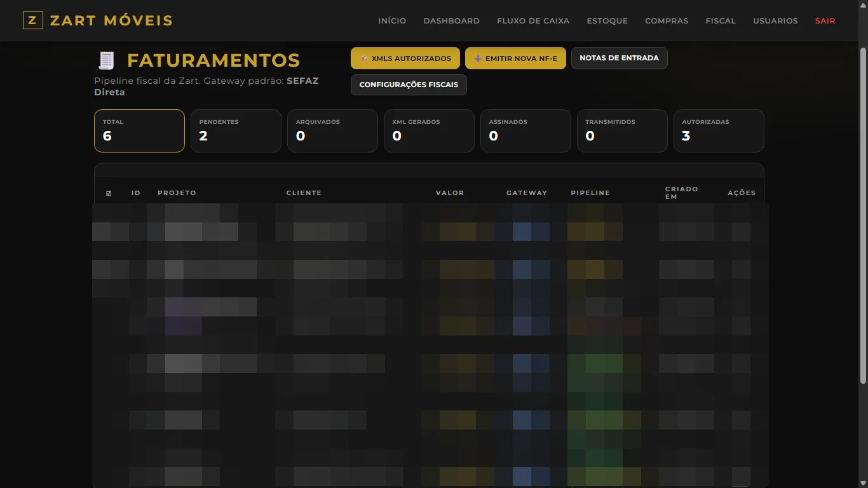Open Configurações Fiscais
Image resolution: width=868 pixels, height=488 pixels.
coord(409,85)
